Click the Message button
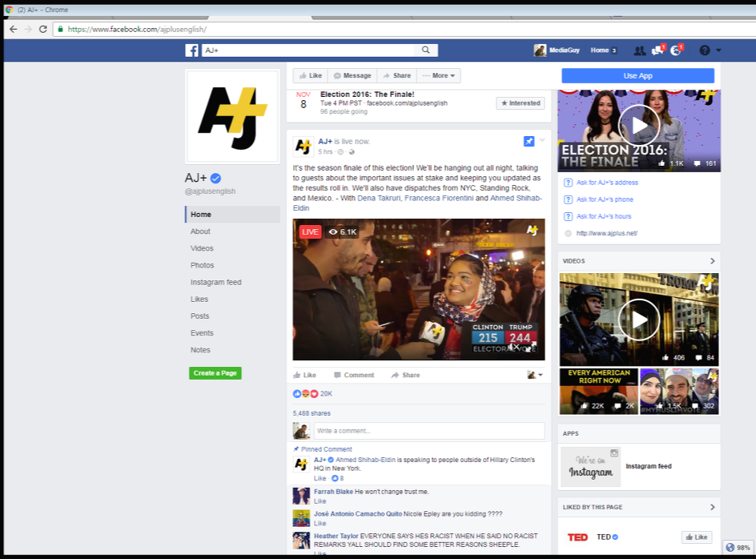This screenshot has height=559, width=756. point(352,76)
